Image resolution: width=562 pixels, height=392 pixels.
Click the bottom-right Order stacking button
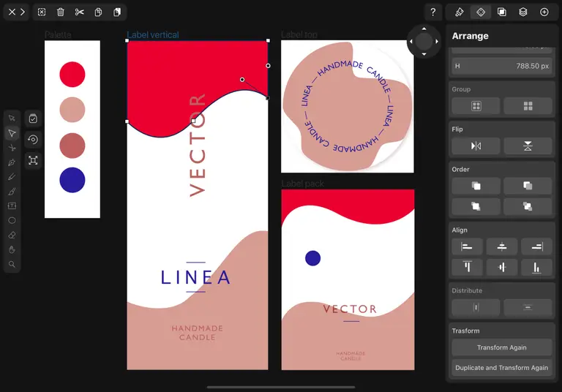click(528, 206)
